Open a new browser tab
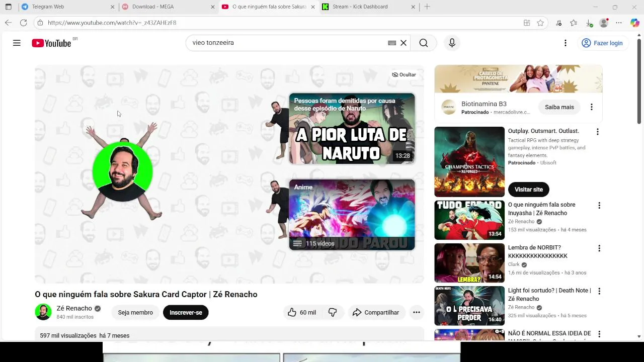644x362 pixels. [x=427, y=7]
